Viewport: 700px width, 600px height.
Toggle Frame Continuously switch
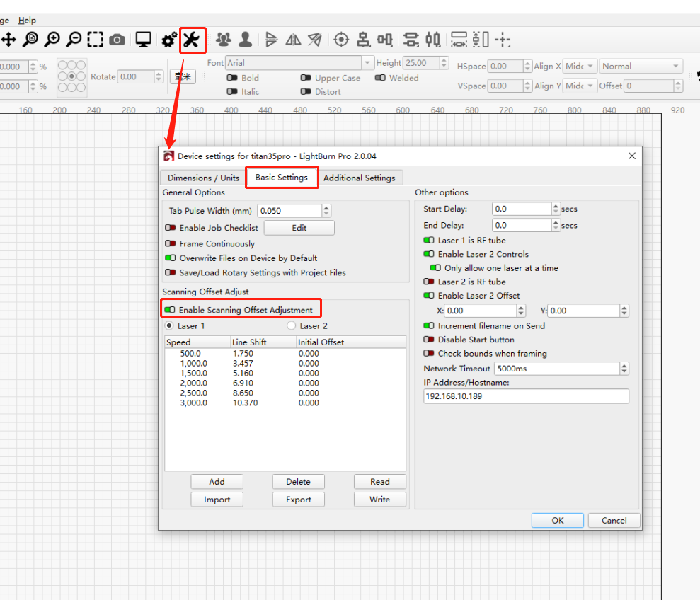[x=170, y=243]
